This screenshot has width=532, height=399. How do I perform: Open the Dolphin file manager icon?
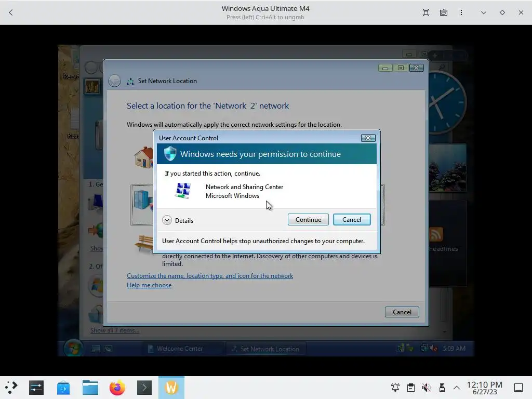pyautogui.click(x=90, y=388)
